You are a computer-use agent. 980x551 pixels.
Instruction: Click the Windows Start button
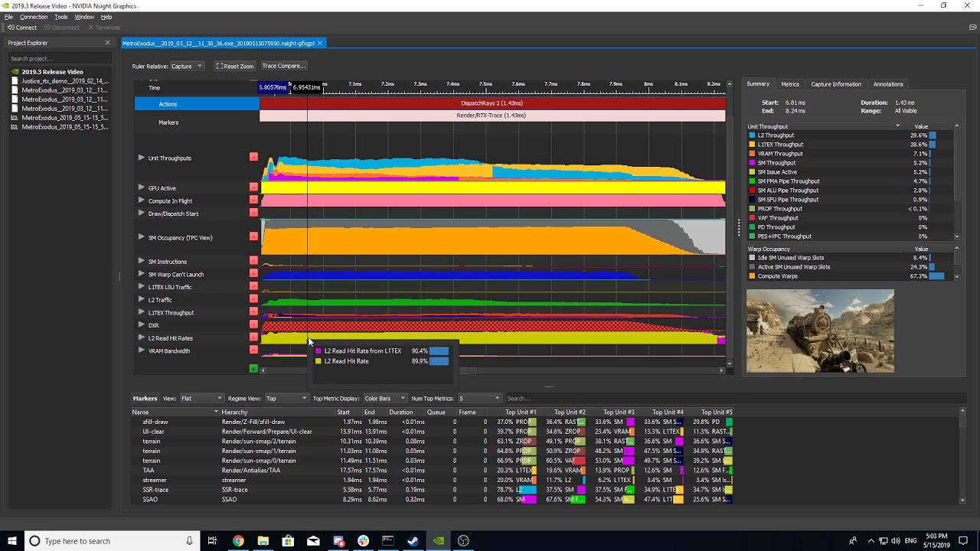11,541
